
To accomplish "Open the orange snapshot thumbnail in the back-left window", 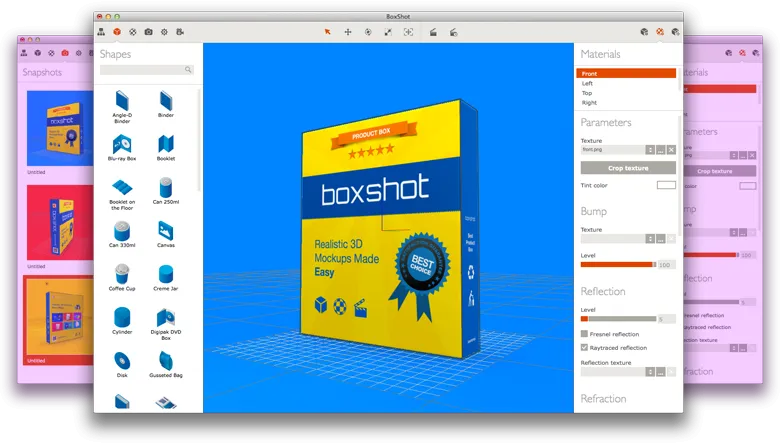I will tap(60, 318).
